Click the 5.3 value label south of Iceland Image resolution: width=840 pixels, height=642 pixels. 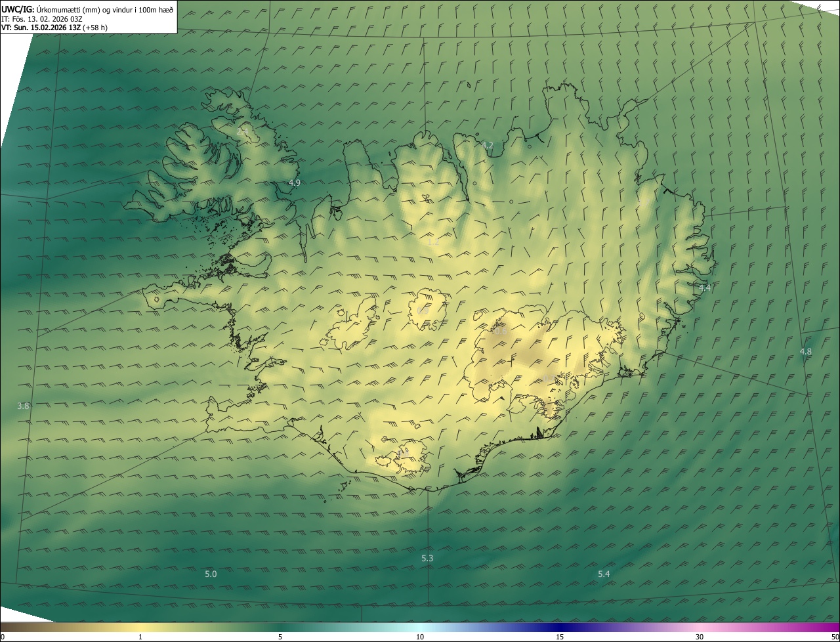click(x=427, y=558)
